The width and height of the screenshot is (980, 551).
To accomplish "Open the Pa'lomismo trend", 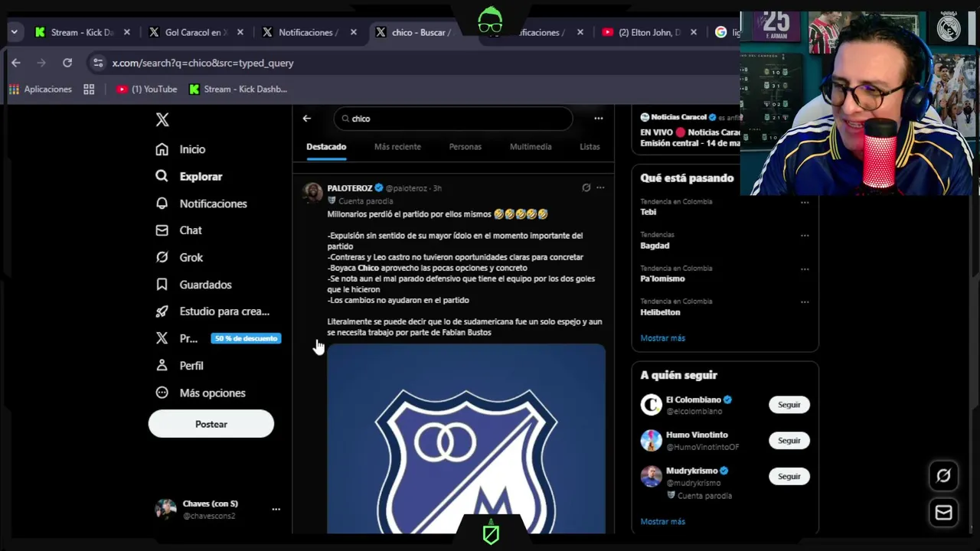I will coord(662,279).
